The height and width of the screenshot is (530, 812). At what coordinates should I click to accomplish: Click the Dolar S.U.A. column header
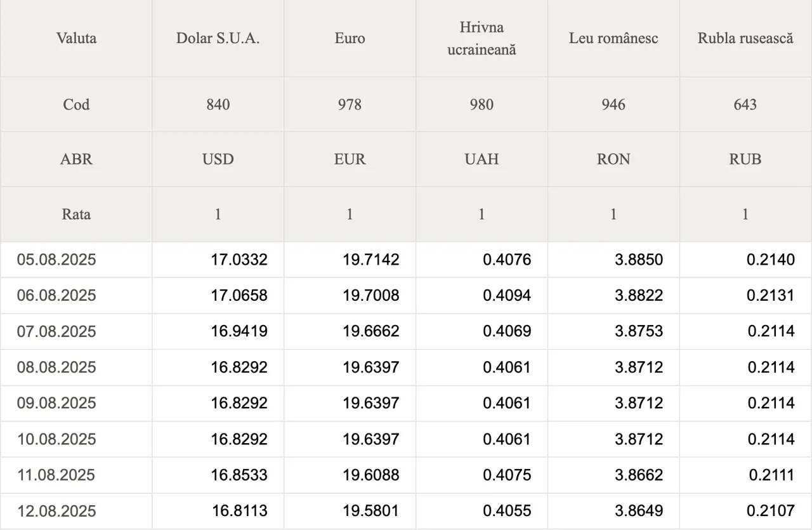(x=218, y=38)
